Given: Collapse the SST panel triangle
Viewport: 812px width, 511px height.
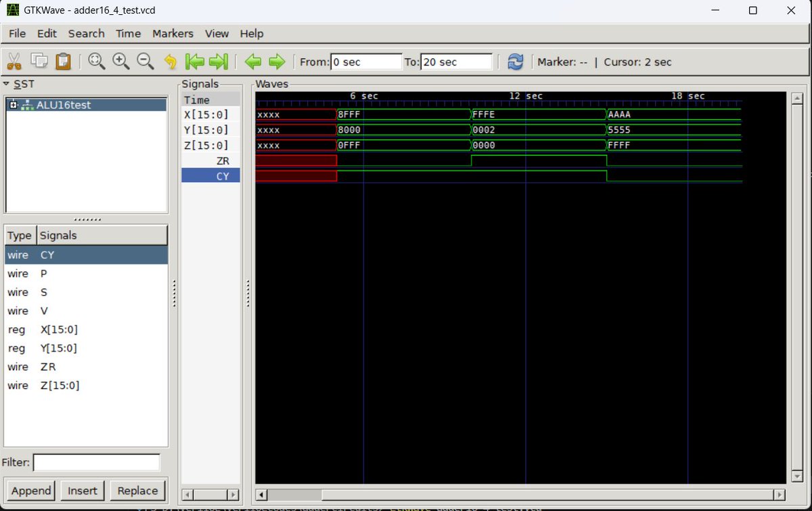Looking at the screenshot, I should [6, 84].
